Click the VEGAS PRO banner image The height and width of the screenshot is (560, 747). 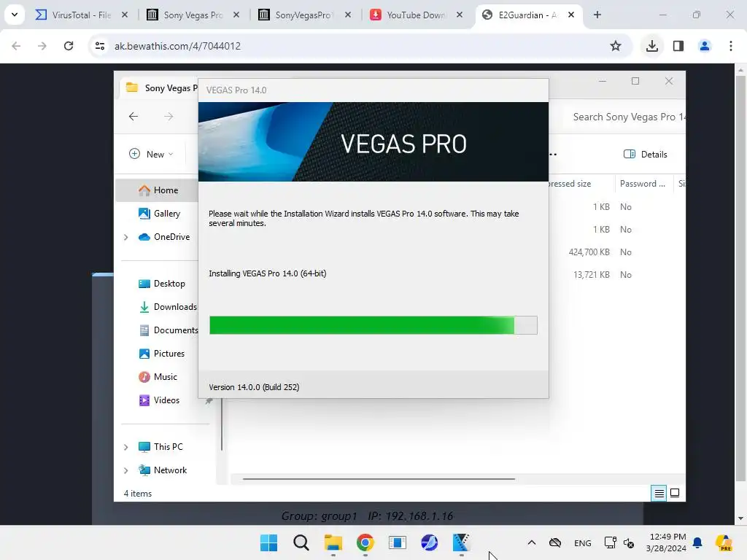(373, 141)
